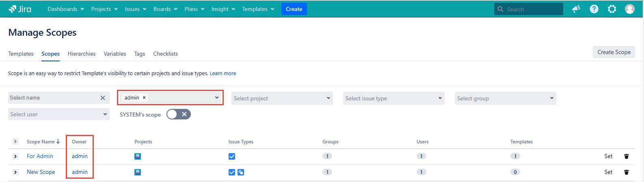Click issue type checkbox in New Scope row

point(232,172)
